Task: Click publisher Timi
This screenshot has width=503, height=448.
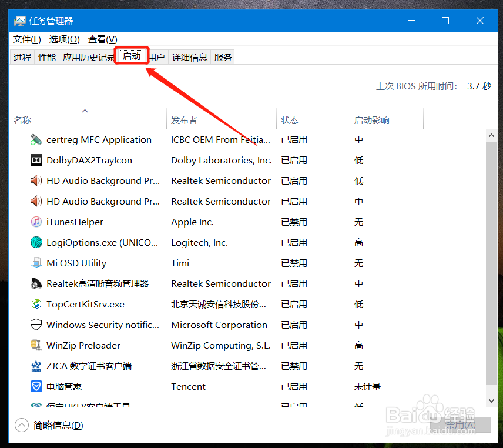Action: coord(180,263)
